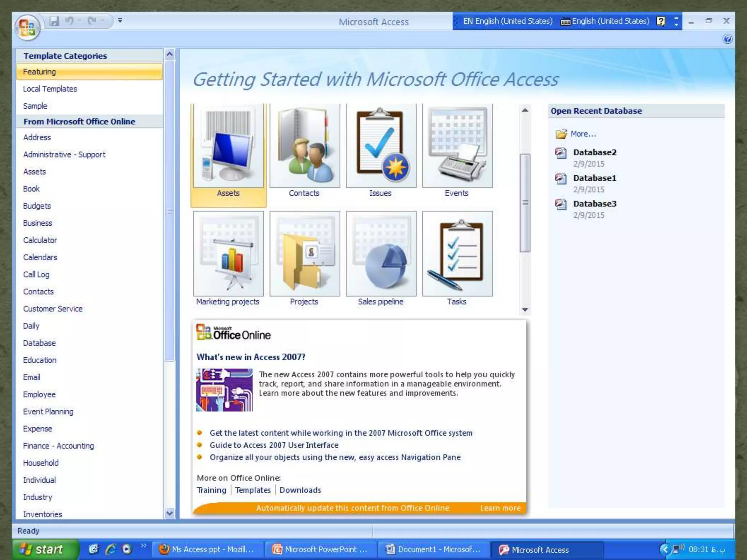Open the Marketing projects template

228,254
